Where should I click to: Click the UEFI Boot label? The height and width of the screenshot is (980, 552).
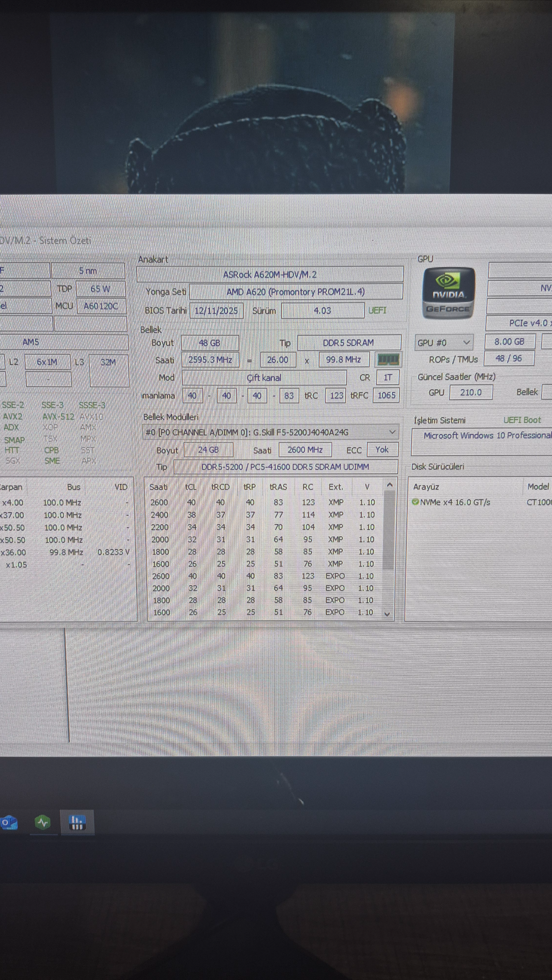(522, 420)
